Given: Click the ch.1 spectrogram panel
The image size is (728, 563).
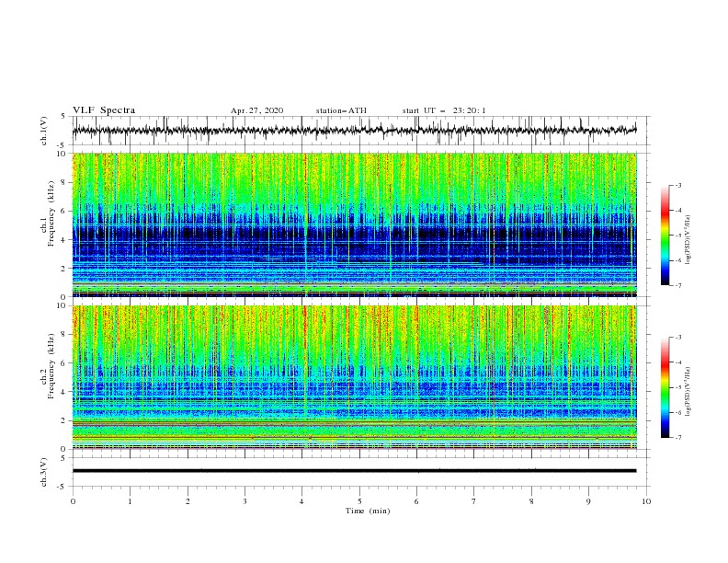Looking at the screenshot, I should point(354,224).
